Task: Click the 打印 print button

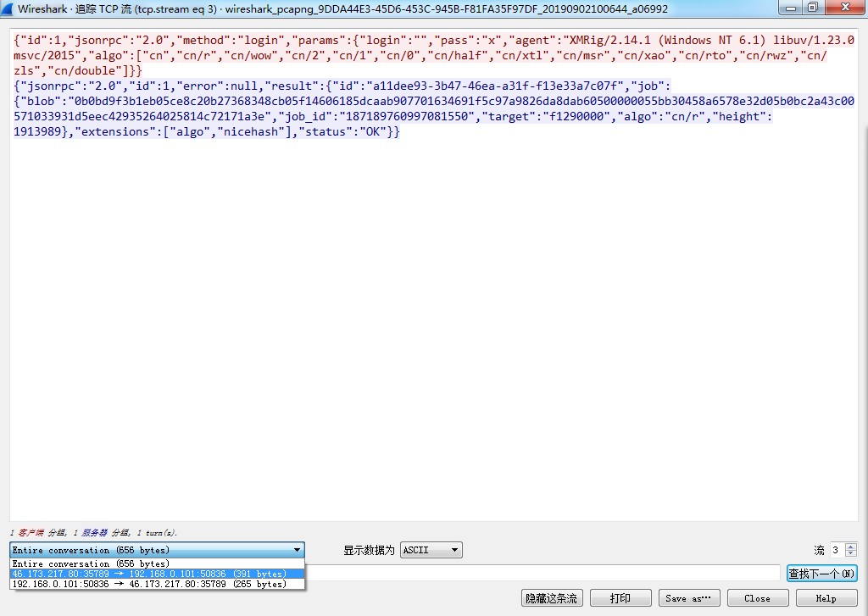Action: point(620,597)
